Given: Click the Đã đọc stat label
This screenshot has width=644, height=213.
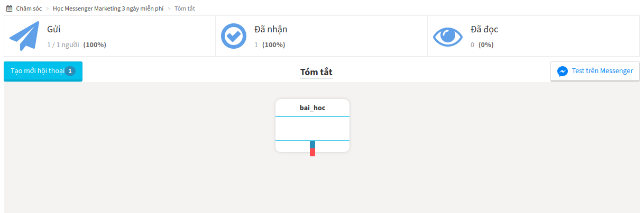Looking at the screenshot, I should click(x=484, y=30).
